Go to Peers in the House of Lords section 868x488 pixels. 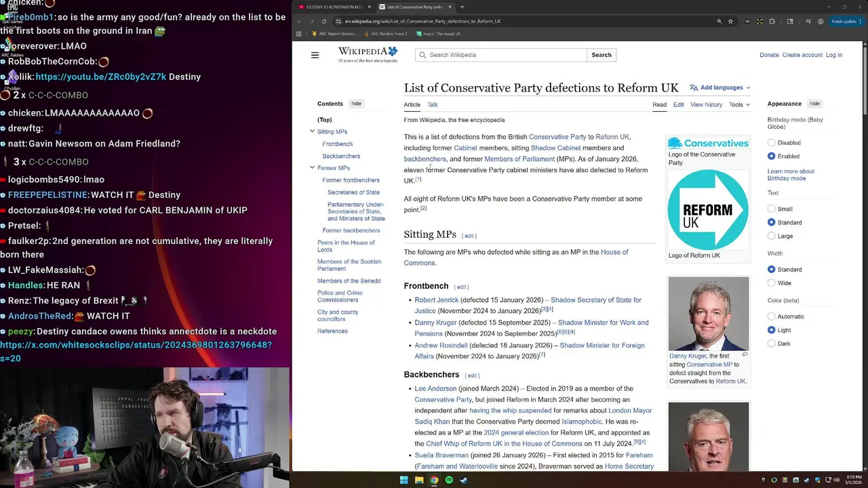pyautogui.click(x=346, y=245)
